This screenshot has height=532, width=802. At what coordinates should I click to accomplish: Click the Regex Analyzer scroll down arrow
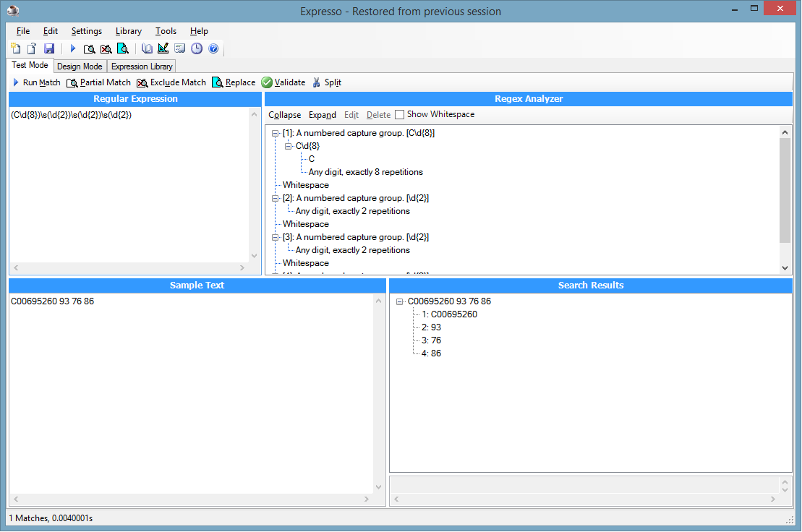(785, 267)
